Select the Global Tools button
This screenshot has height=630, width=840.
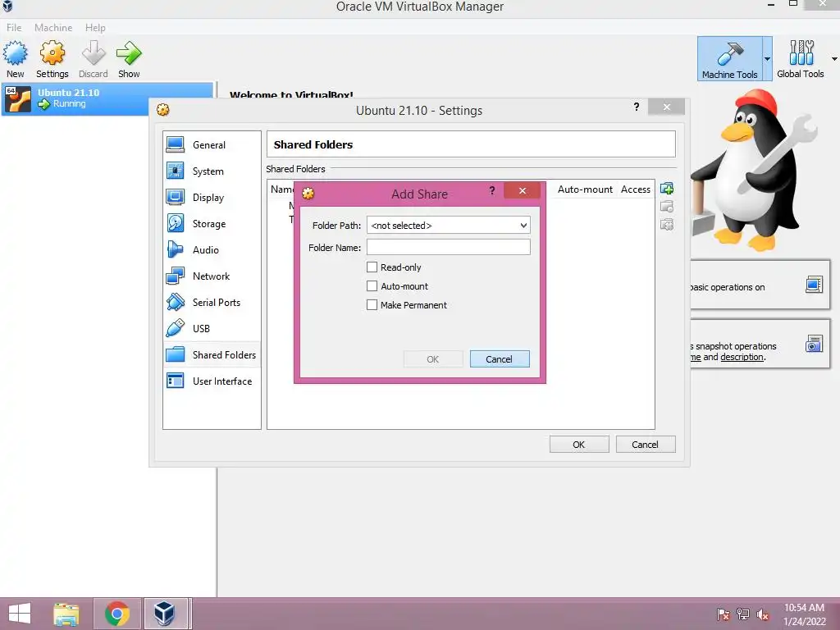(x=801, y=59)
